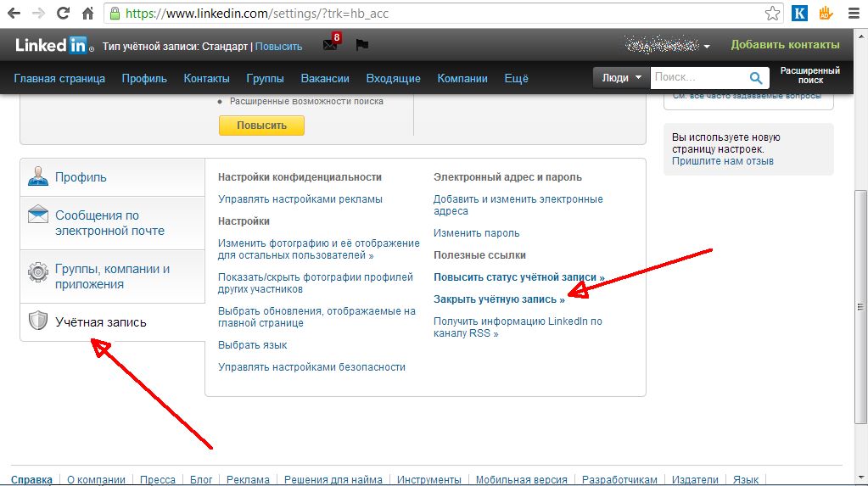Open Реклама footer link

click(x=248, y=479)
